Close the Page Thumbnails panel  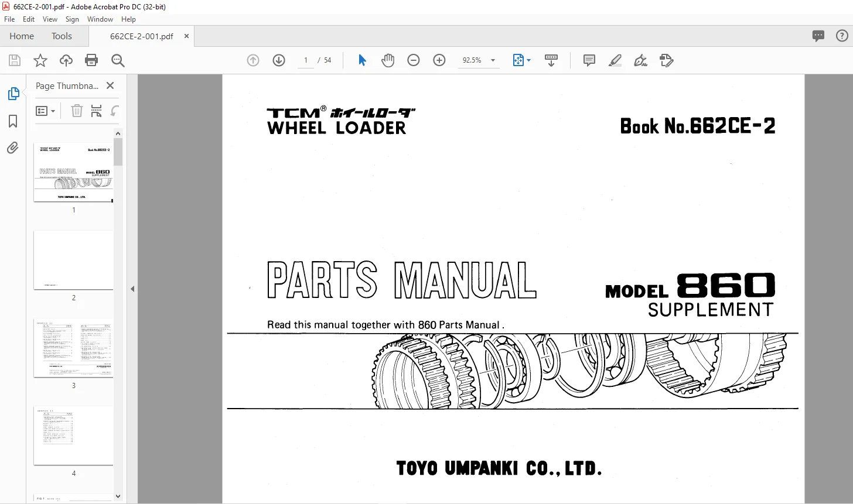click(x=110, y=85)
